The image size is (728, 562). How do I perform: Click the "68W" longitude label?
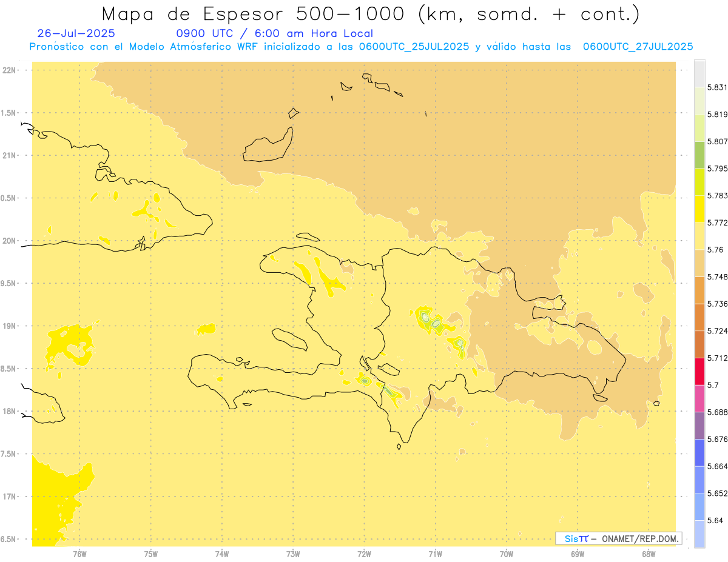coord(649,554)
